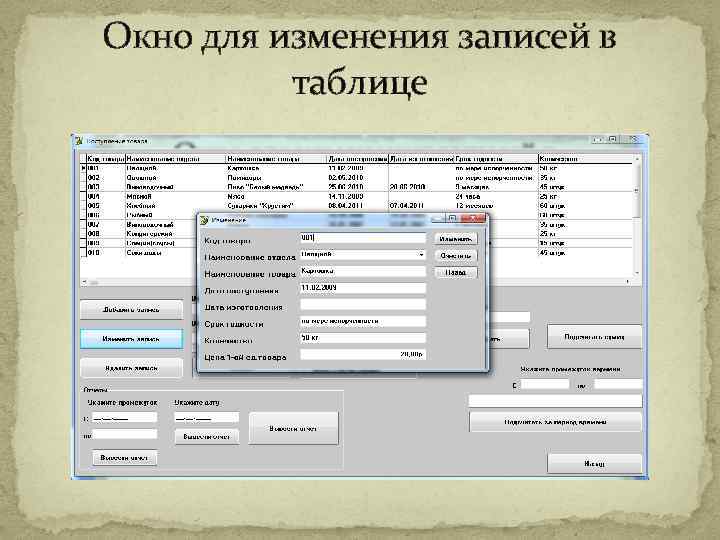Click the table's horizontal scrollbar left arrow

[x=84, y=281]
